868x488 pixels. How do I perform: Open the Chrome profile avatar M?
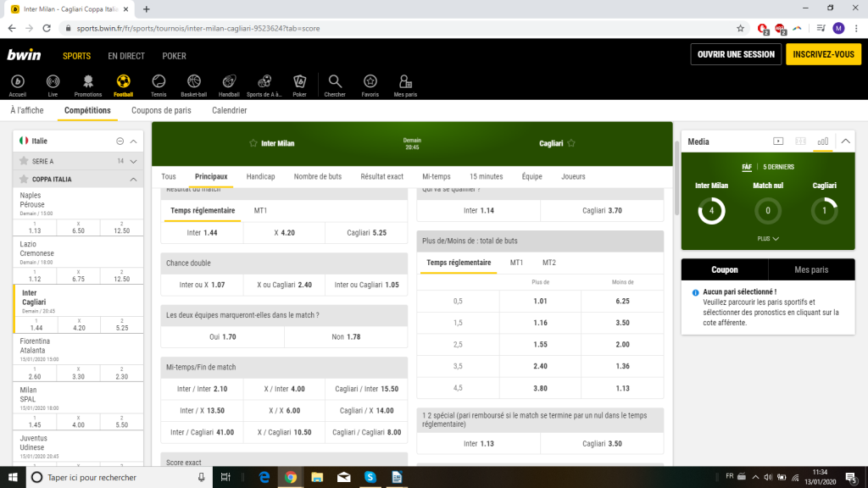pyautogui.click(x=838, y=28)
